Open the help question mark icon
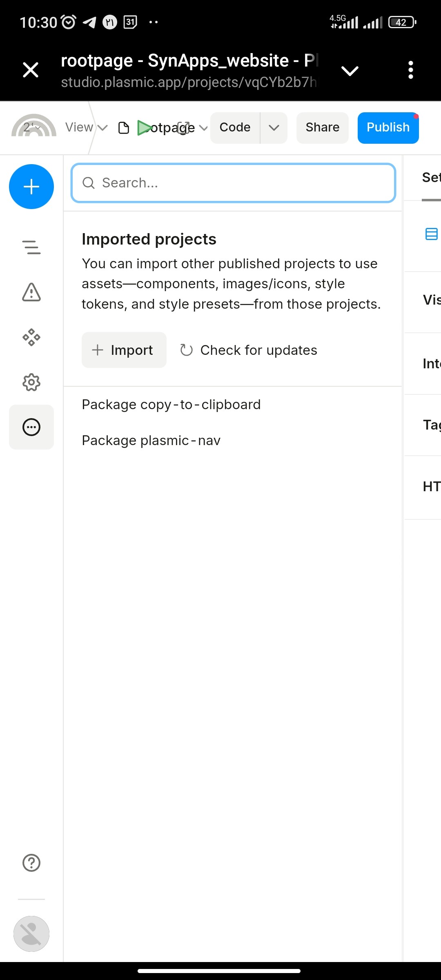This screenshot has width=441, height=980. coord(31,863)
